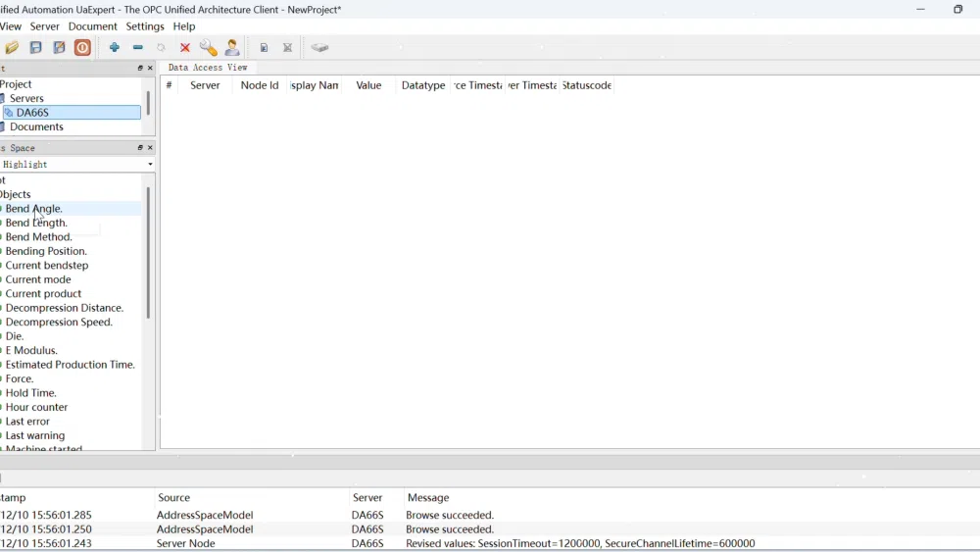This screenshot has height=552, width=980.
Task: Click the change user person icon
Action: click(232, 47)
